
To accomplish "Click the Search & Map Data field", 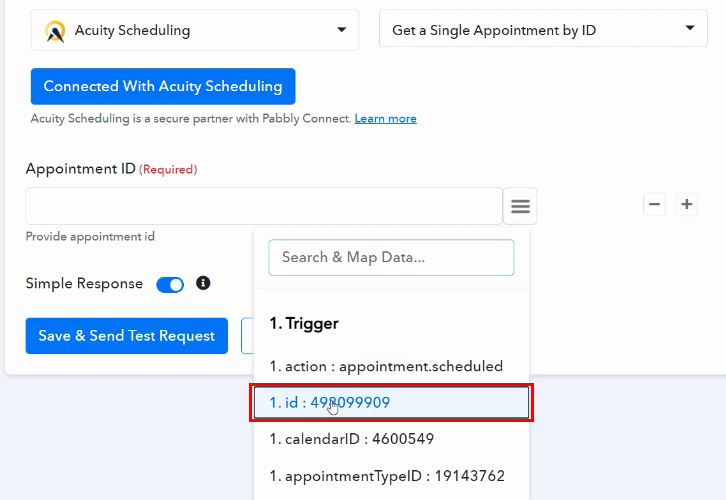I will pyautogui.click(x=391, y=257).
